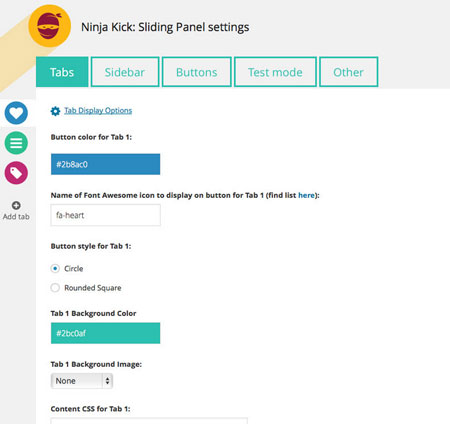The width and height of the screenshot is (450, 424).
Task: Open the #2bc0af background color picker
Action: 105,333
